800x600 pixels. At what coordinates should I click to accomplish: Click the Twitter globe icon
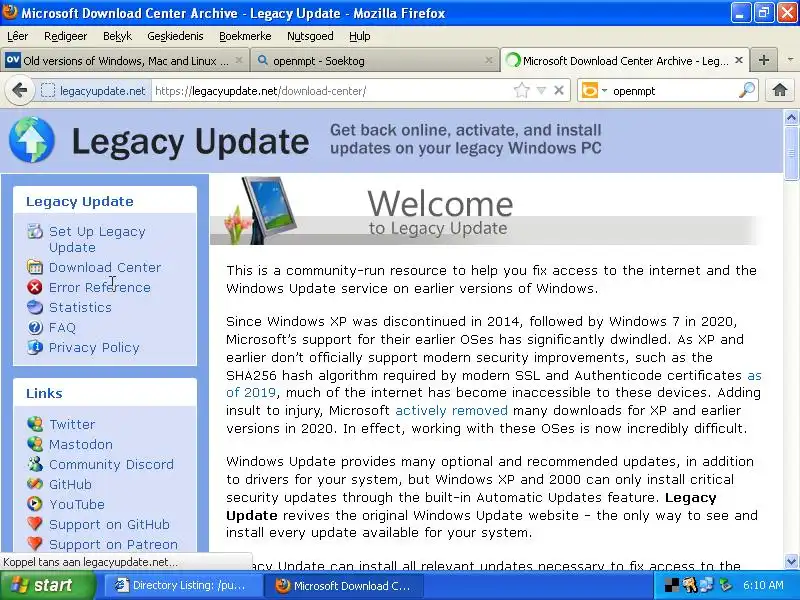(x=35, y=424)
